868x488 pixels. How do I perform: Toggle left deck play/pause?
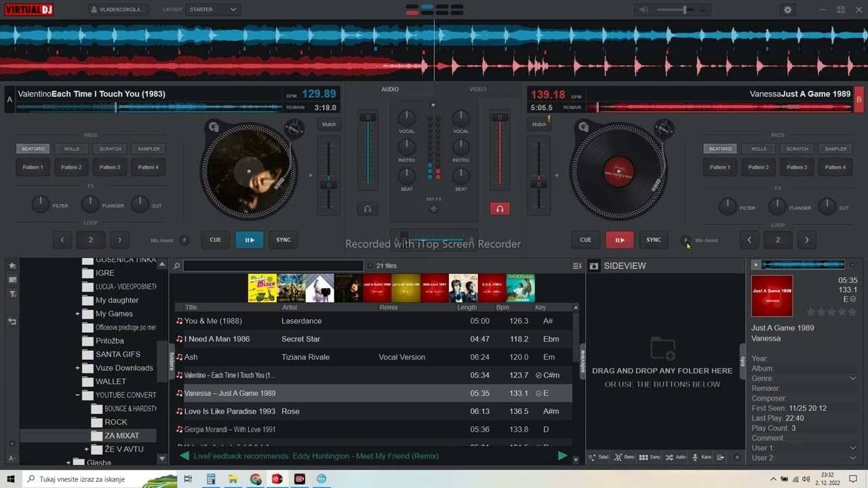coord(250,240)
